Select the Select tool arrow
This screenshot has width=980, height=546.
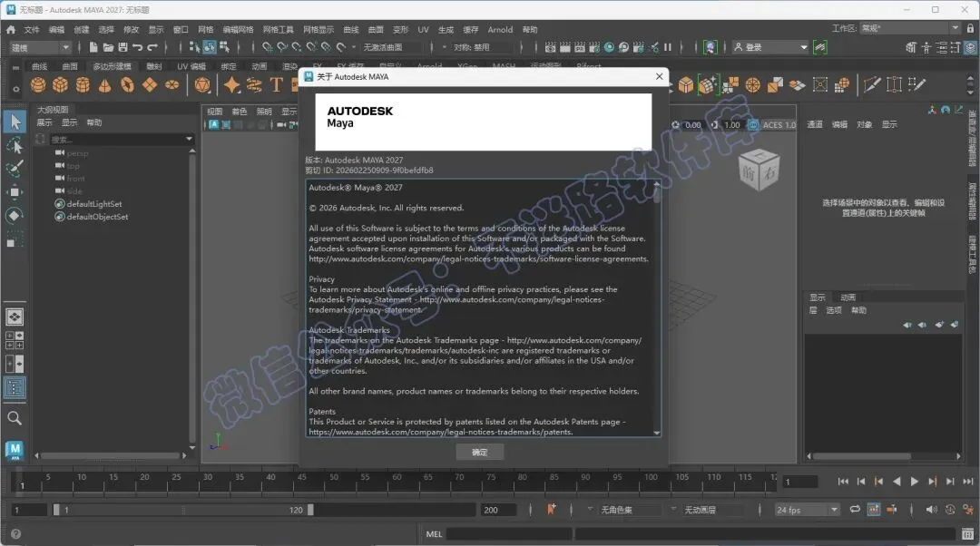point(15,122)
